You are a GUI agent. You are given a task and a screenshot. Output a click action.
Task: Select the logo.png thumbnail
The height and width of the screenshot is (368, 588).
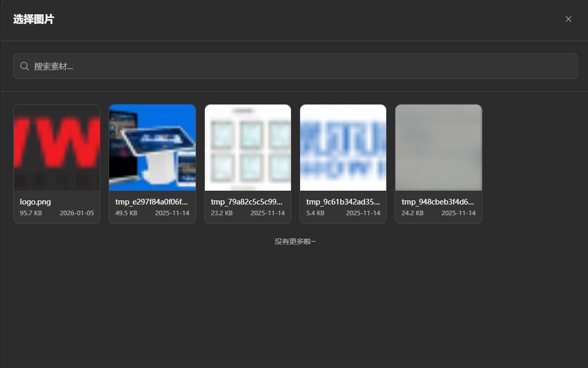(x=56, y=147)
